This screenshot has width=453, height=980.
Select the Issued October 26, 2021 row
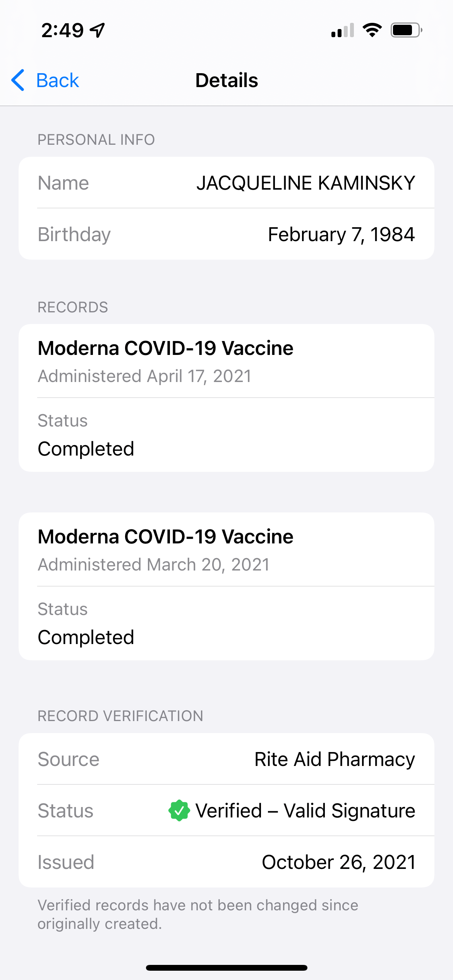coord(226,862)
